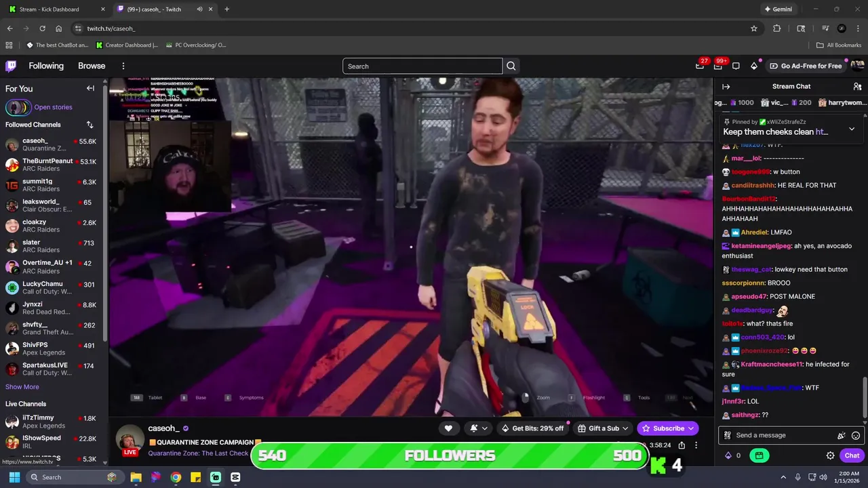Expand the pinned chat message
The width and height of the screenshot is (868, 488).
coord(852,129)
